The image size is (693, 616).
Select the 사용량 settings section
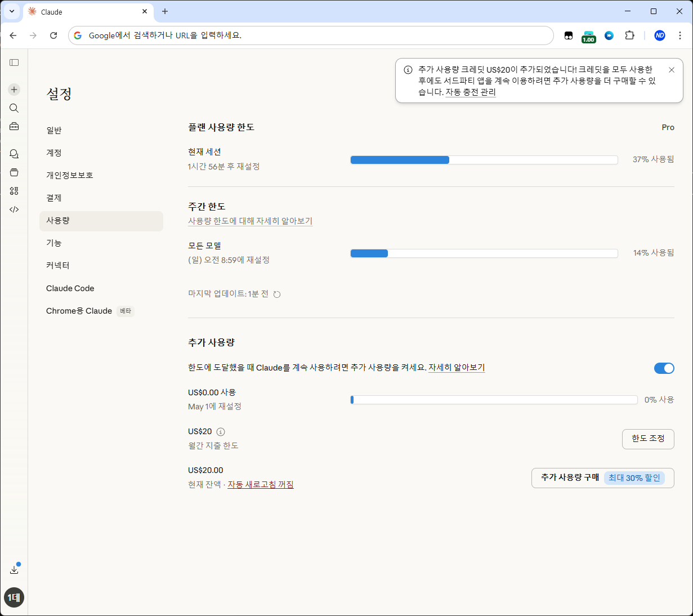click(x=101, y=221)
